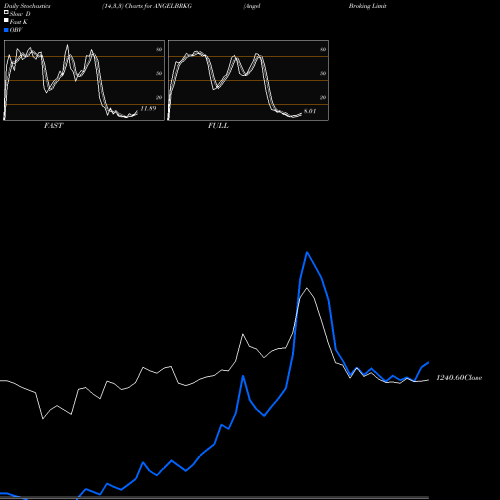
Task: Click the 'Broking Limit' title text
Action: [368, 6]
